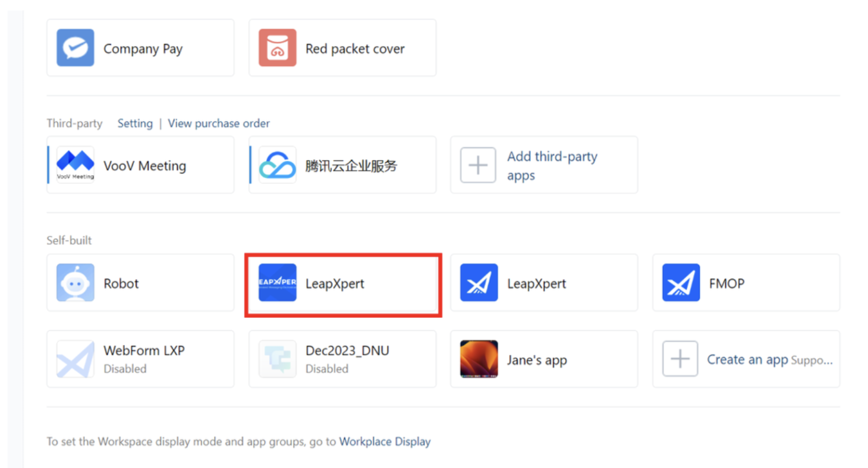Go to Workplace Display link
This screenshot has height=468, width=868.
click(385, 441)
